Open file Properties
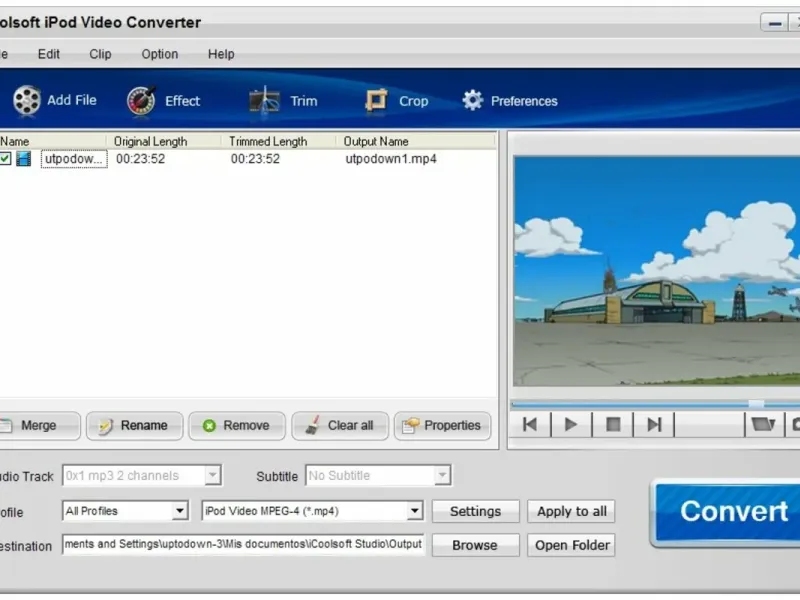Viewport: 800px width, 600px height. pyautogui.click(x=442, y=426)
